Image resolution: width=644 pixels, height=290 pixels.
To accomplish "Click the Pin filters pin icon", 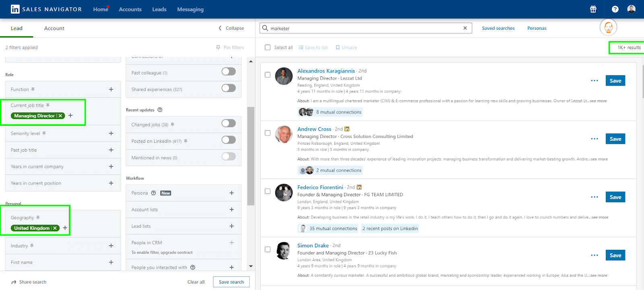I will coord(218,47).
